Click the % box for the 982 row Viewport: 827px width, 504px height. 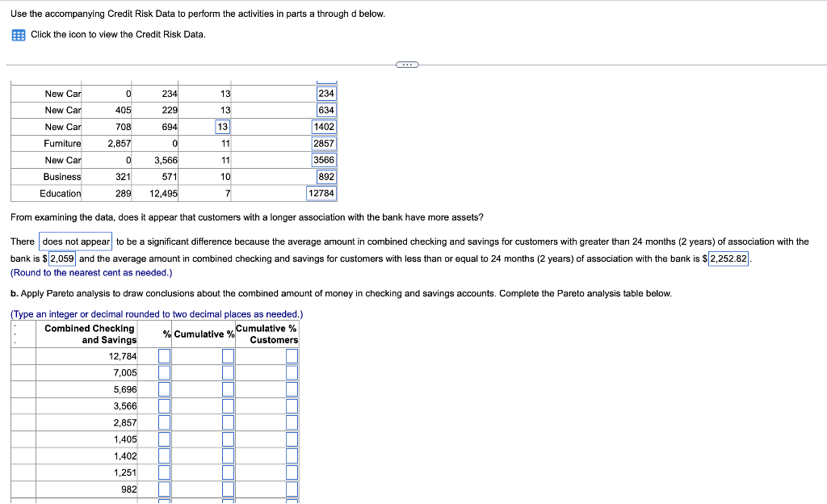[164, 489]
